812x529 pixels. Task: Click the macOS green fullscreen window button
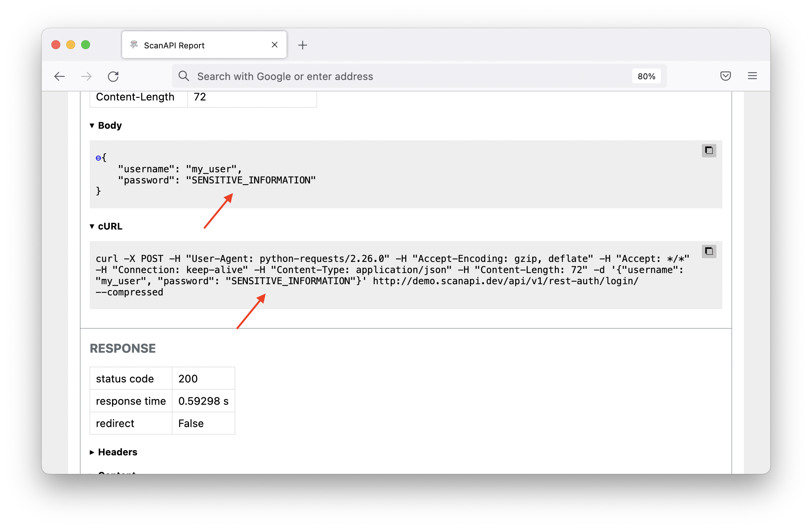pyautogui.click(x=86, y=45)
